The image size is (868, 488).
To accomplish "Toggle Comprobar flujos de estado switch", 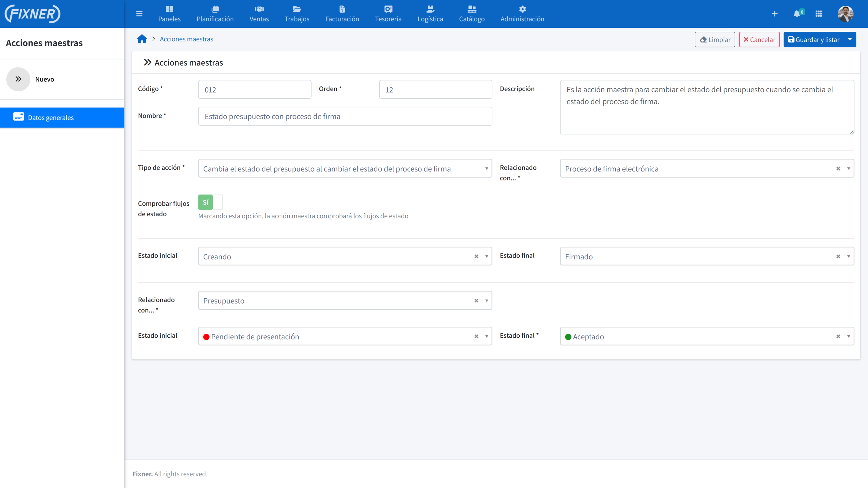I will tap(210, 202).
